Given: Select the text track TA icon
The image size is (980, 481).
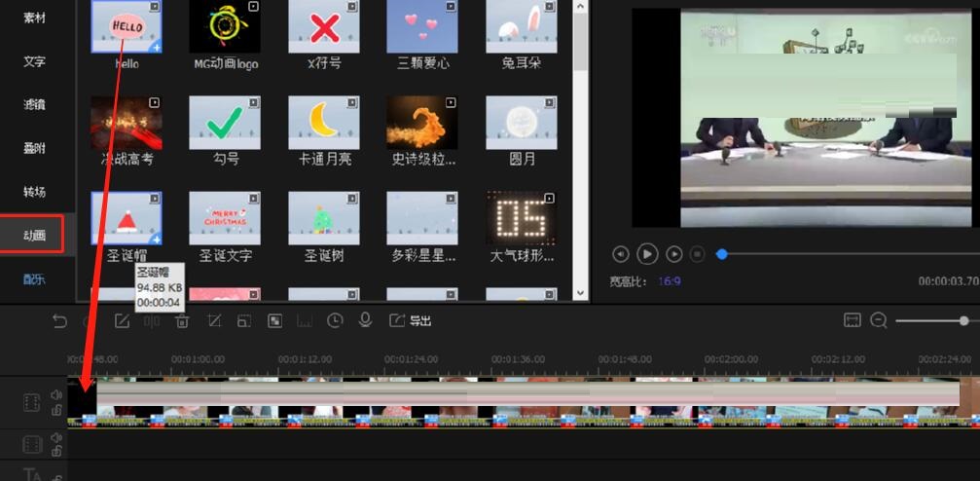Looking at the screenshot, I should click(x=32, y=475).
